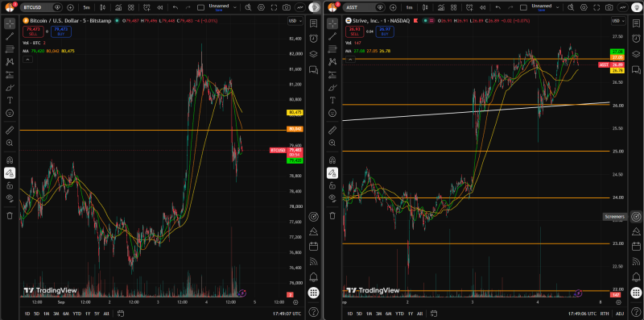
Task: Click the BUY button at 26.97 for ASST
Action: 385,31
